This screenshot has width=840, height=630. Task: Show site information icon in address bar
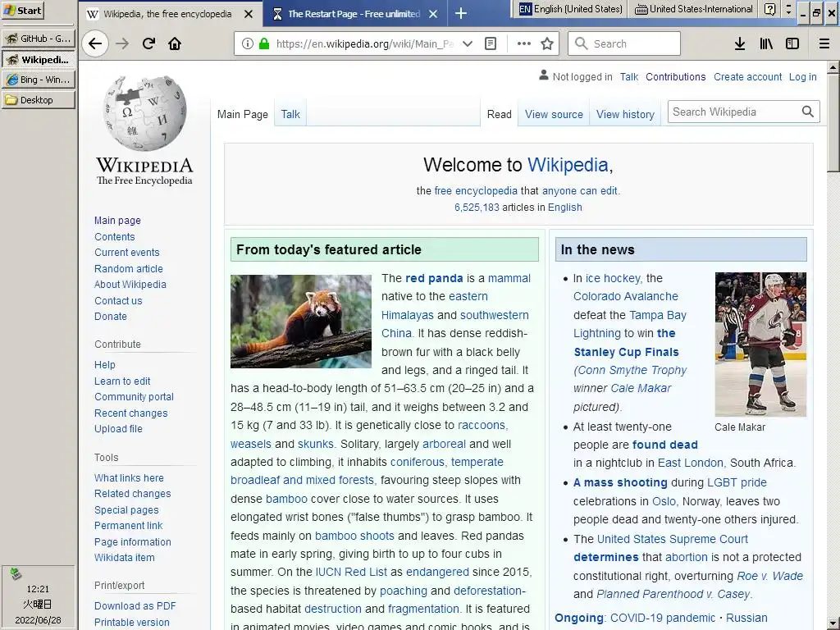tap(247, 43)
